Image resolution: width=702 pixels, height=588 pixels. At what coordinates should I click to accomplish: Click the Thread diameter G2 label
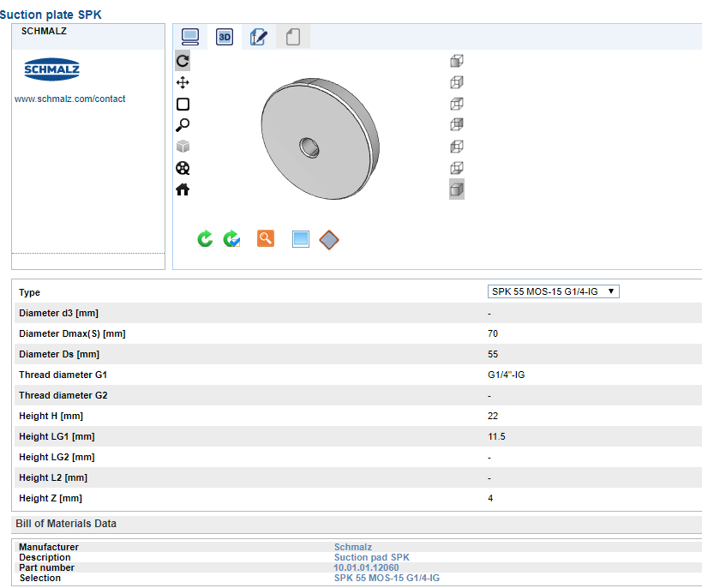coord(63,395)
